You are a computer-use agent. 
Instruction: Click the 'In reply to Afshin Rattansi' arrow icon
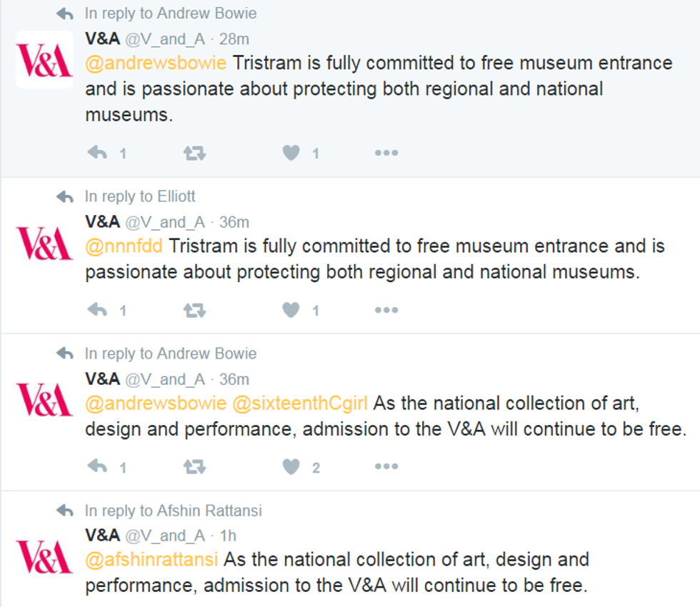pos(65,511)
